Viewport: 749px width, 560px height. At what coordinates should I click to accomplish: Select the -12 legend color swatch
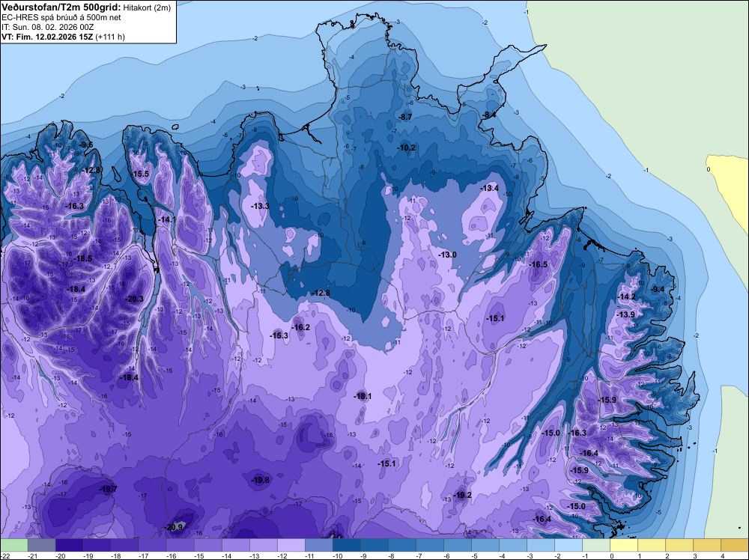click(x=291, y=545)
